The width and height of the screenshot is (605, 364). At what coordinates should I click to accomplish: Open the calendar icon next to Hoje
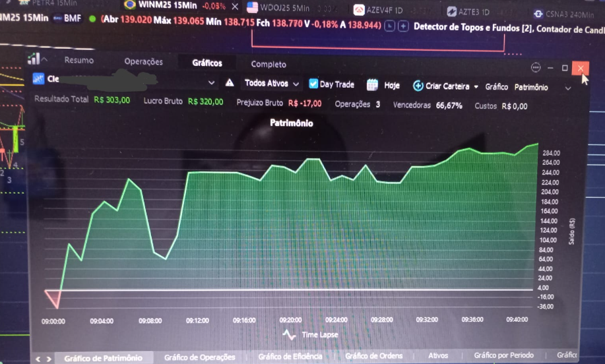click(372, 85)
